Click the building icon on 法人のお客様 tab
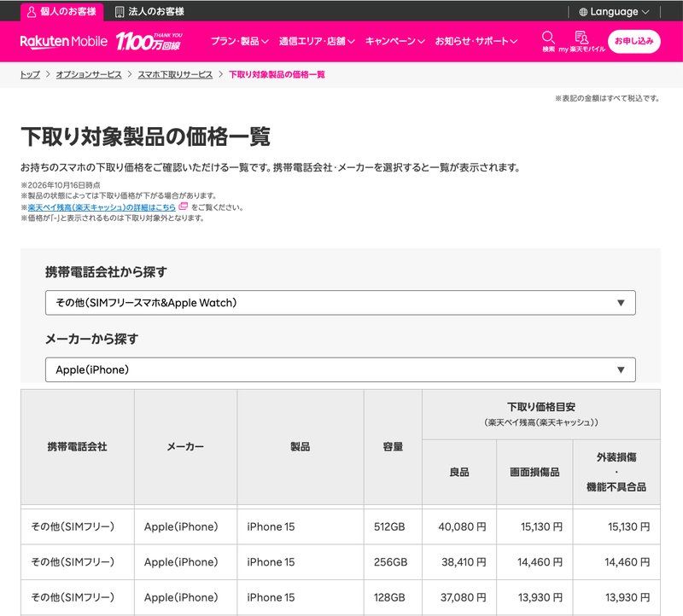The height and width of the screenshot is (616, 683). (x=119, y=12)
